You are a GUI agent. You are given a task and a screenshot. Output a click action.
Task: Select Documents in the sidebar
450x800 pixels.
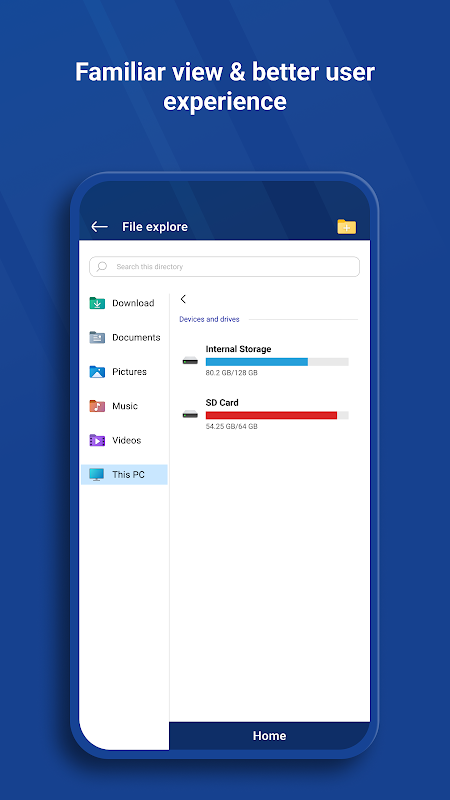(124, 337)
